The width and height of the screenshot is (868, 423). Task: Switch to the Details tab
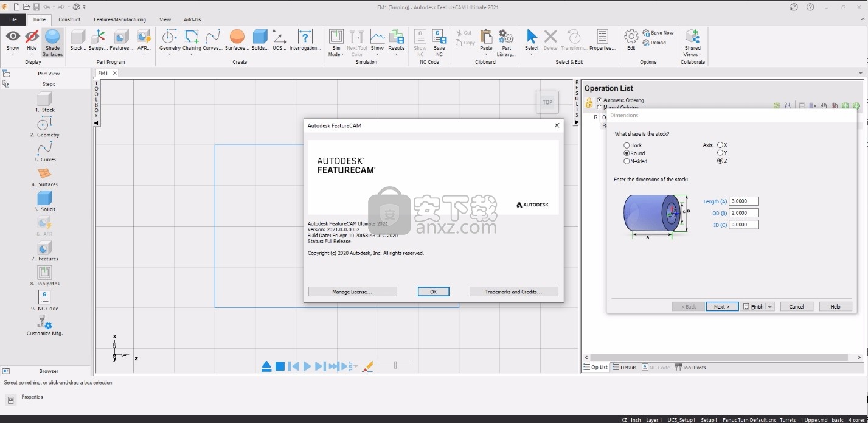625,368
